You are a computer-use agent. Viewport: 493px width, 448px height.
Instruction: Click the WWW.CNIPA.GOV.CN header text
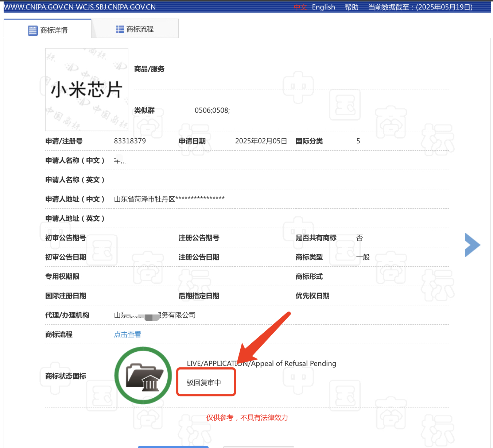pos(39,7)
